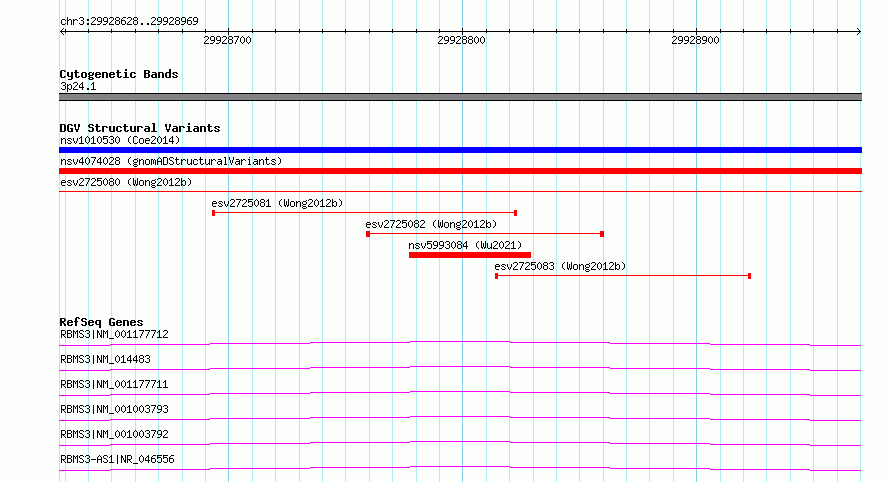The image size is (890, 482).
Task: Select the gray 3p24.1 cytogenetic band bar
Action: [x=460, y=97]
